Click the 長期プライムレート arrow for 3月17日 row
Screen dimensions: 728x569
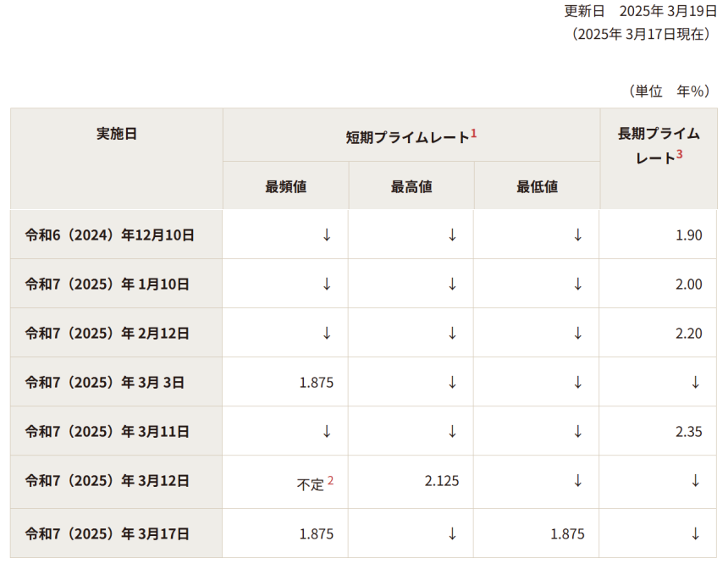[x=695, y=533]
